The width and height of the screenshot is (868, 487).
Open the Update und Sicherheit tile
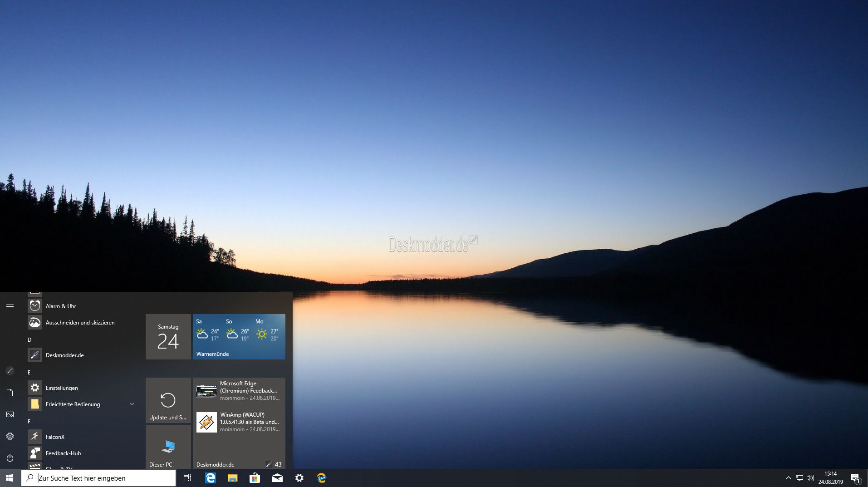(168, 400)
